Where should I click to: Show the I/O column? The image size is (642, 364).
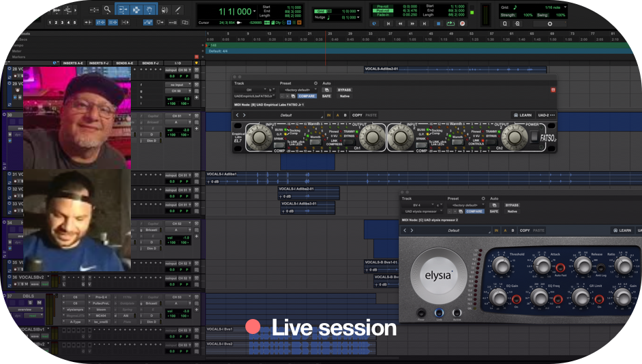coord(178,63)
